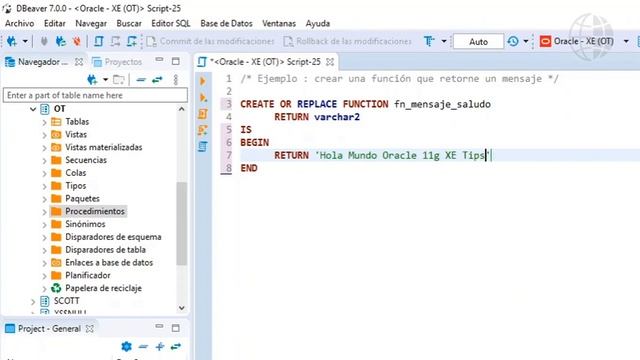Viewport: 640px width, 360px height.
Task: Select the Sinónimos folder
Action: pos(85,224)
